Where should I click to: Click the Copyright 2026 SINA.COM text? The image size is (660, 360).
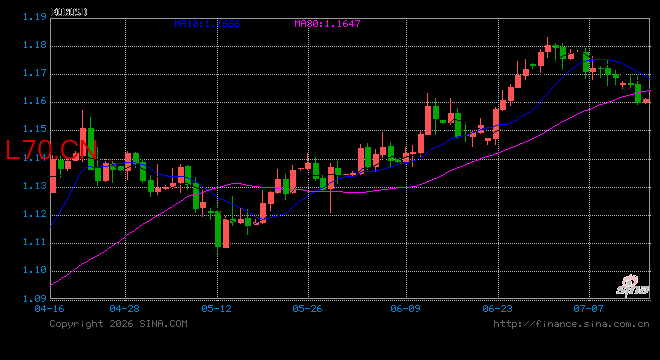pyautogui.click(x=118, y=324)
